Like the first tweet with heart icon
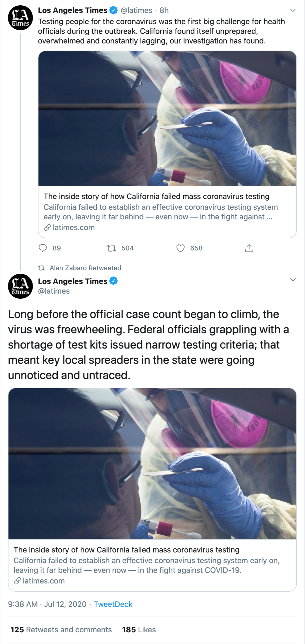 coord(180,248)
